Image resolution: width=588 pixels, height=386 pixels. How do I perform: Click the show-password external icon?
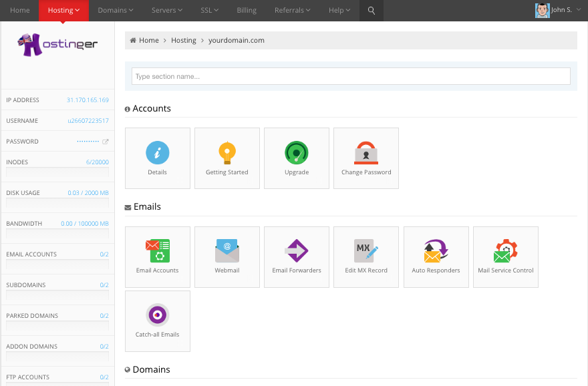pos(106,142)
